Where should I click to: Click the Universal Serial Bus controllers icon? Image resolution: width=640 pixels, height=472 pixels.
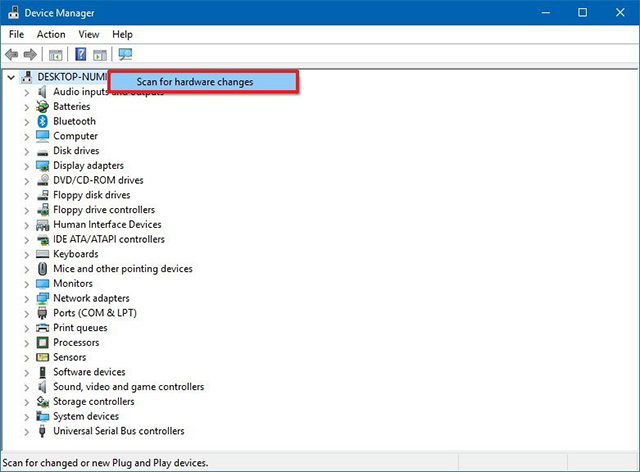tap(42, 431)
